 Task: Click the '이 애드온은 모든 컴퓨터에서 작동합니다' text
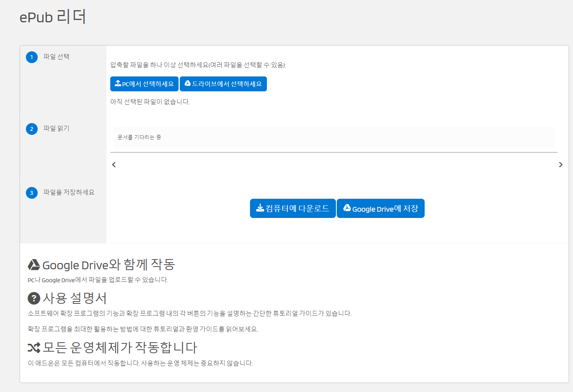pyautogui.click(x=140, y=363)
